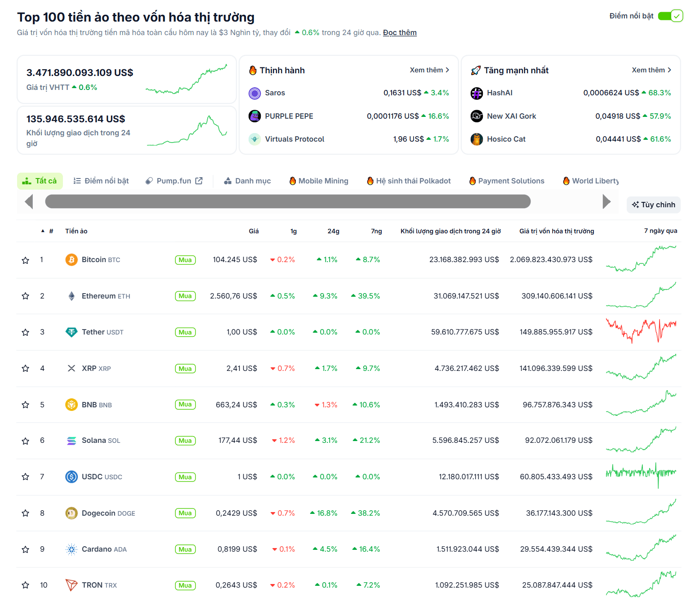Sort by the Giá column header
The height and width of the screenshot is (602, 700).
pyautogui.click(x=254, y=231)
